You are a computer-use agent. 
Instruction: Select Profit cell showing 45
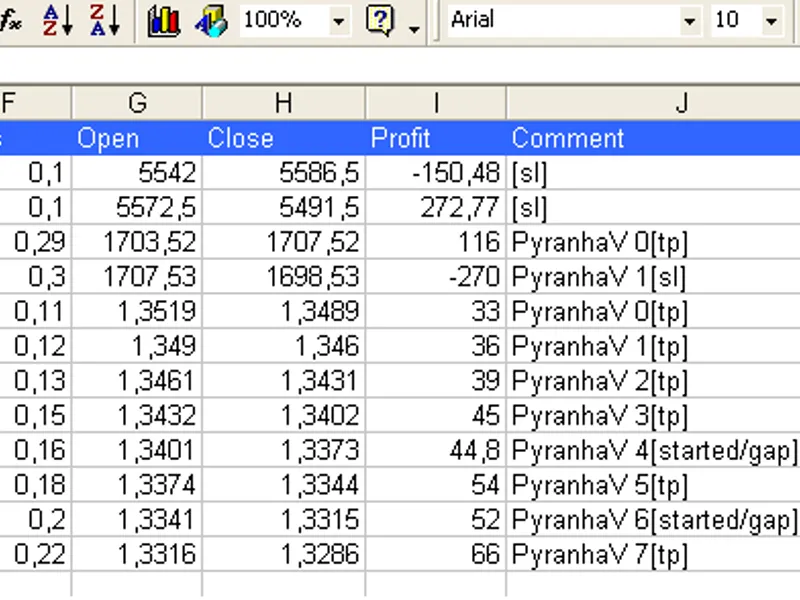(x=436, y=416)
